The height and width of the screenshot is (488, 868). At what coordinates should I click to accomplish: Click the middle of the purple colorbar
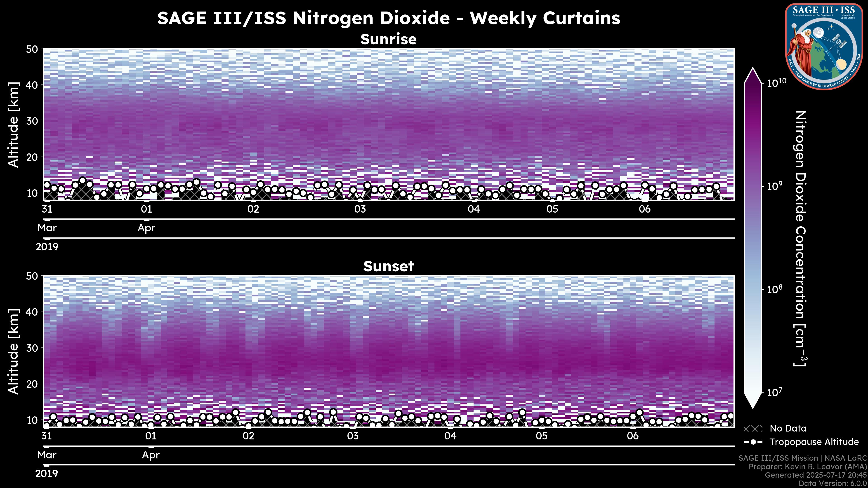tap(753, 237)
